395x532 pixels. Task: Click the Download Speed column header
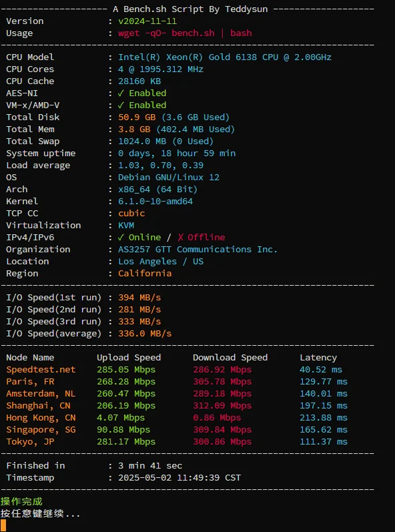230,358
